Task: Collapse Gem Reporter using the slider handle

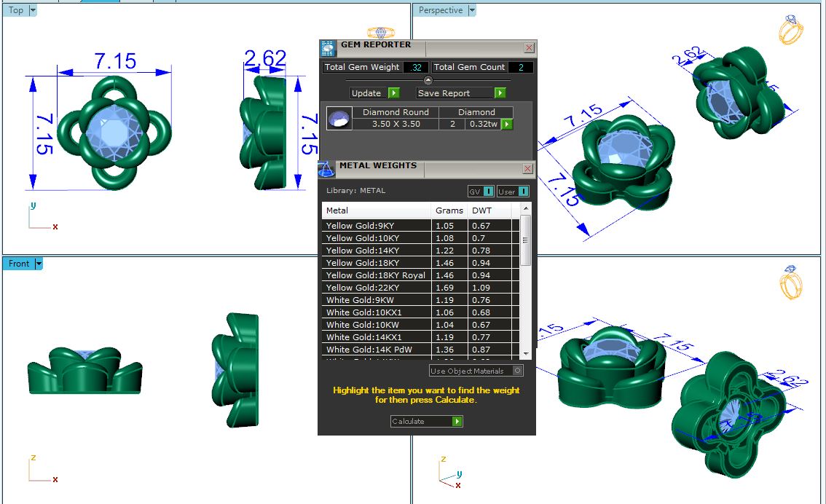Action: [428, 80]
